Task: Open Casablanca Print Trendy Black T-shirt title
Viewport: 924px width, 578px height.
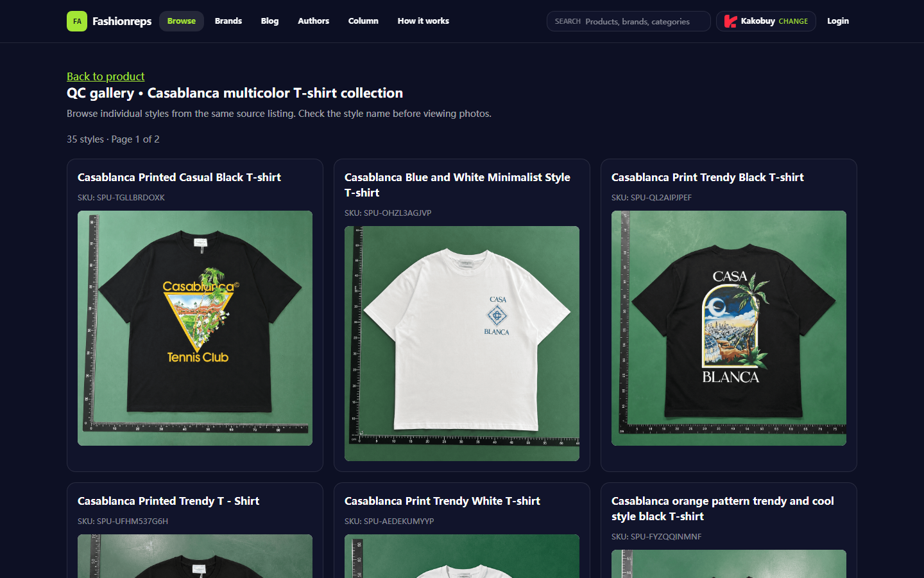Action: coord(708,177)
